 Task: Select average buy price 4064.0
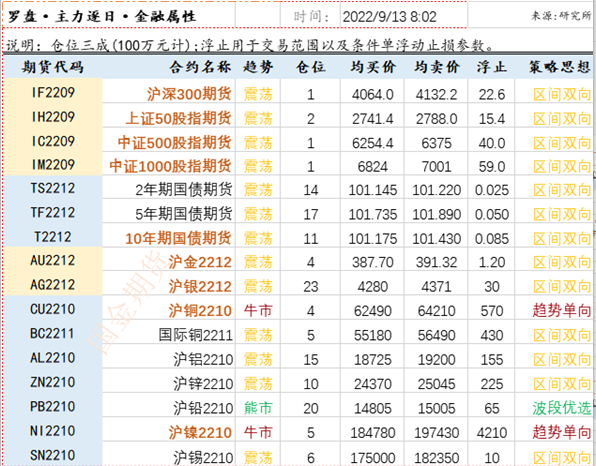coord(372,94)
